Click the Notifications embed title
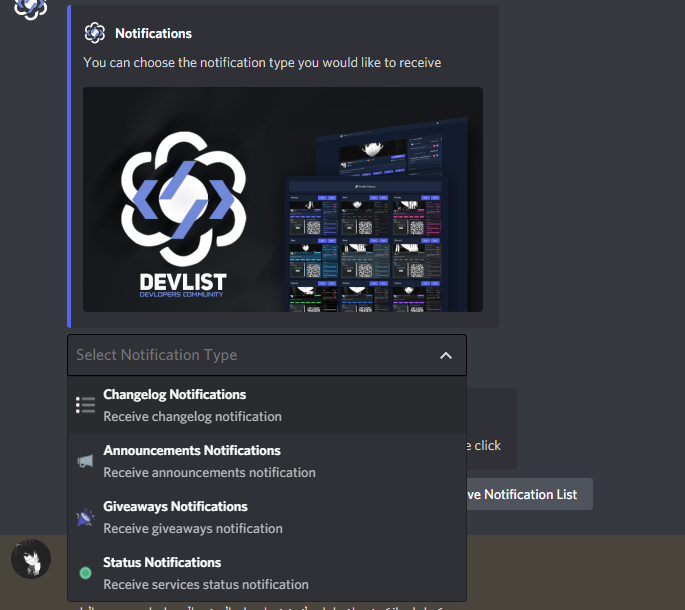This screenshot has width=685, height=610. click(x=153, y=34)
